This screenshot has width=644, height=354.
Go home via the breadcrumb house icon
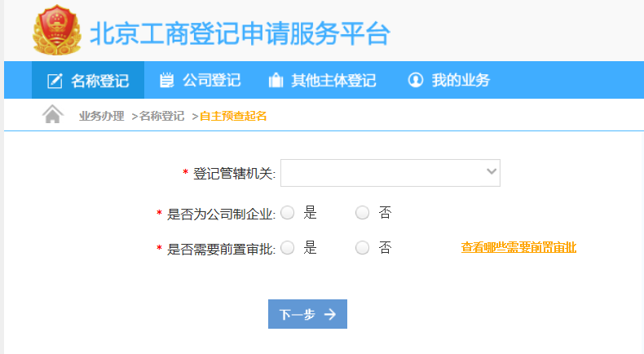pos(52,115)
